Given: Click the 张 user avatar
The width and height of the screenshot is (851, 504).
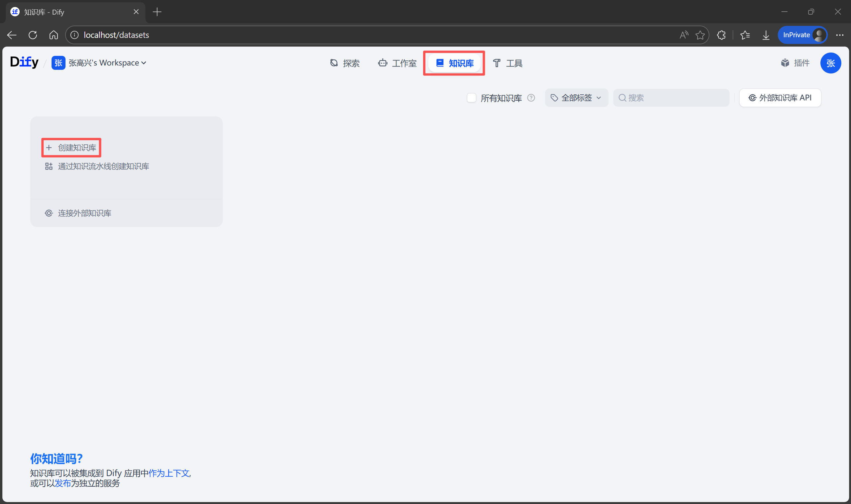Looking at the screenshot, I should coord(830,63).
